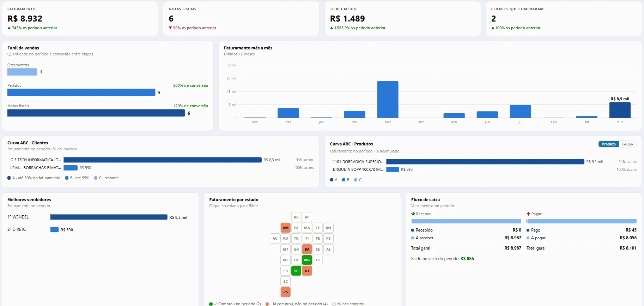Click the green Comprou no período legend swatch
This screenshot has height=306, width=644.
pos(211,304)
